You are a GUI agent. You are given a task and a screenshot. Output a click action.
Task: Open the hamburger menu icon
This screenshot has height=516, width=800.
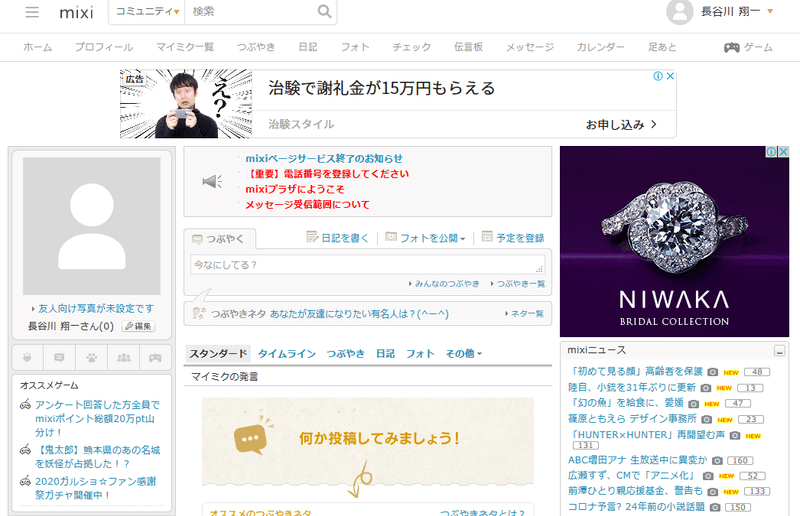[32, 12]
